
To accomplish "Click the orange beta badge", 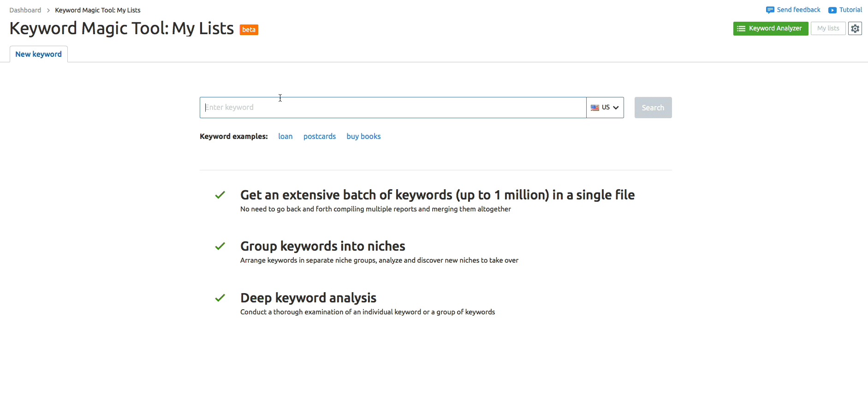I will 249,30.
